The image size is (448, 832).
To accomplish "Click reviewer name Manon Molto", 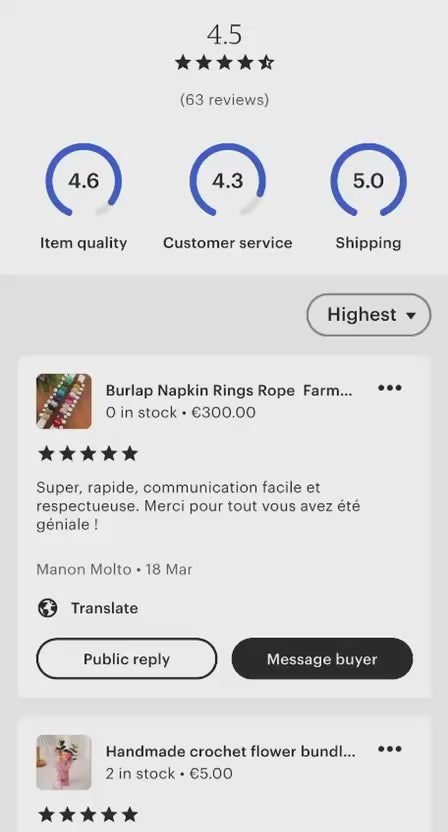I will point(84,569).
